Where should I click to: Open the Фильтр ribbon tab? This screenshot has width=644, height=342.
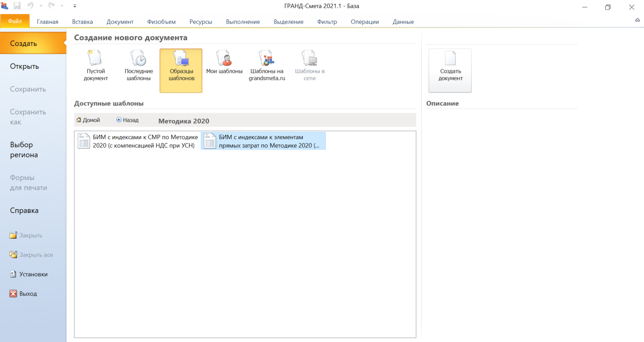327,22
